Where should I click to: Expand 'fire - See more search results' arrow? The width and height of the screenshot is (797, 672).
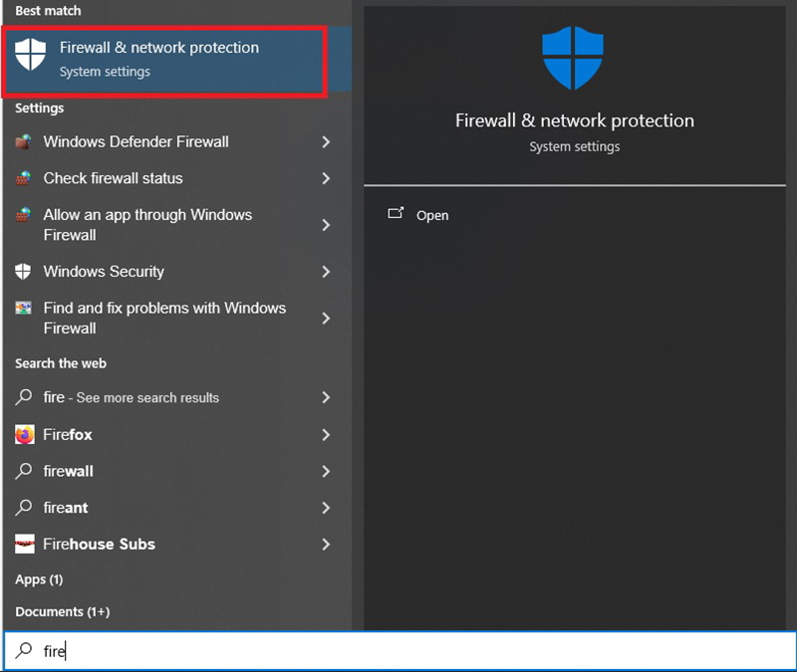pos(326,397)
